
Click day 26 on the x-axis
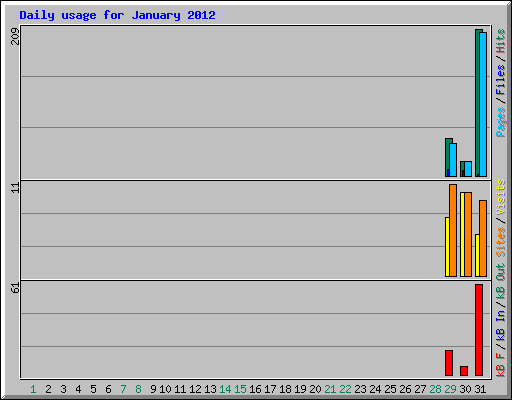405,389
